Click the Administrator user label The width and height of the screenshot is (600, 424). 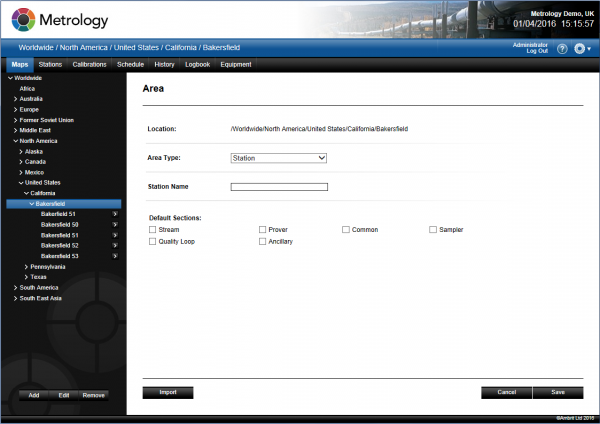pyautogui.click(x=530, y=45)
